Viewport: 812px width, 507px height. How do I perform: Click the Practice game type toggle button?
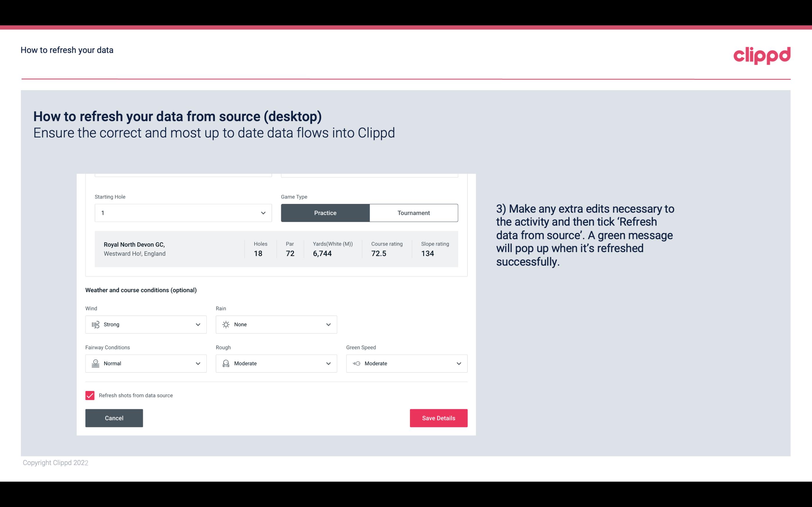pyautogui.click(x=325, y=213)
